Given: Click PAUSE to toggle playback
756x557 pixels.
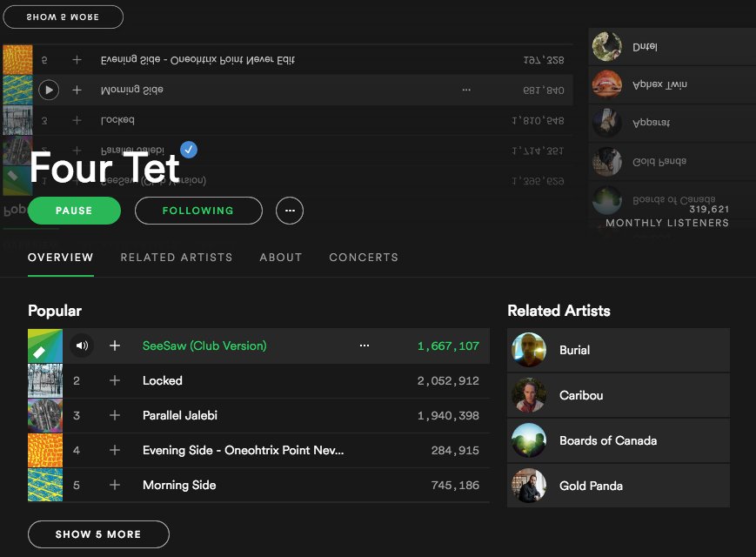Looking at the screenshot, I should tap(74, 210).
